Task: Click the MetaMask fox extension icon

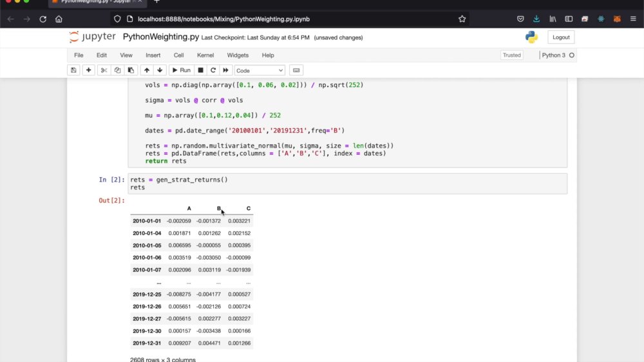Action: pyautogui.click(x=617, y=19)
